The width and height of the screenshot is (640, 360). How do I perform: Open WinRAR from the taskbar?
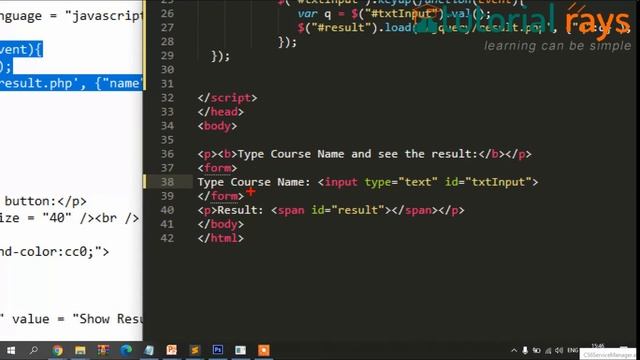click(103, 350)
